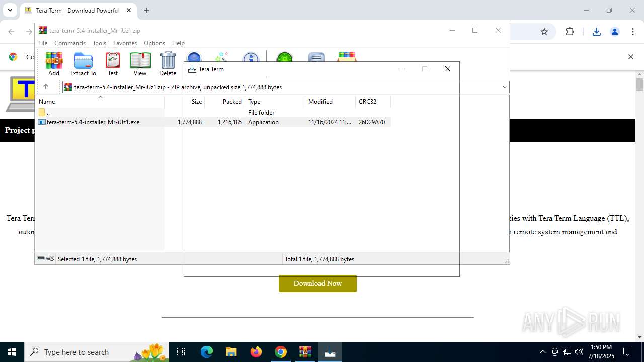
Task: Switch to Chrome in taskbar
Action: pos(281,352)
